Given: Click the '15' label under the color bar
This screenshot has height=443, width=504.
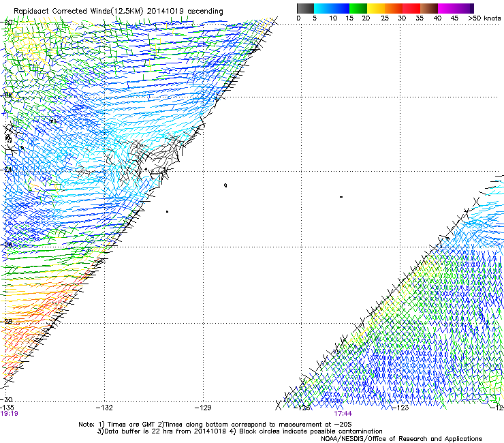Looking at the screenshot, I should pos(349,18).
